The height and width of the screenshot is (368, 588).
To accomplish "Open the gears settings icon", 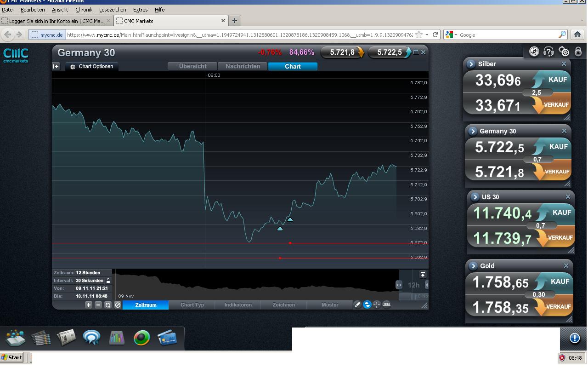I will coord(564,52).
